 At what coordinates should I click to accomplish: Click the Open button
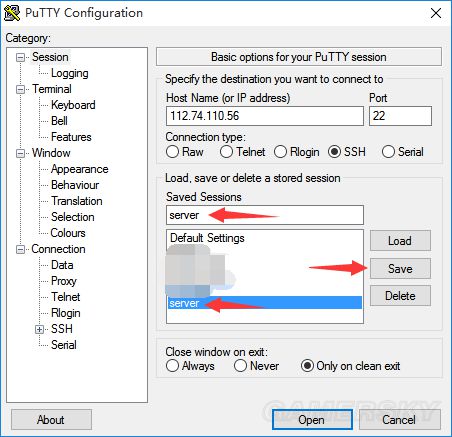coord(312,420)
